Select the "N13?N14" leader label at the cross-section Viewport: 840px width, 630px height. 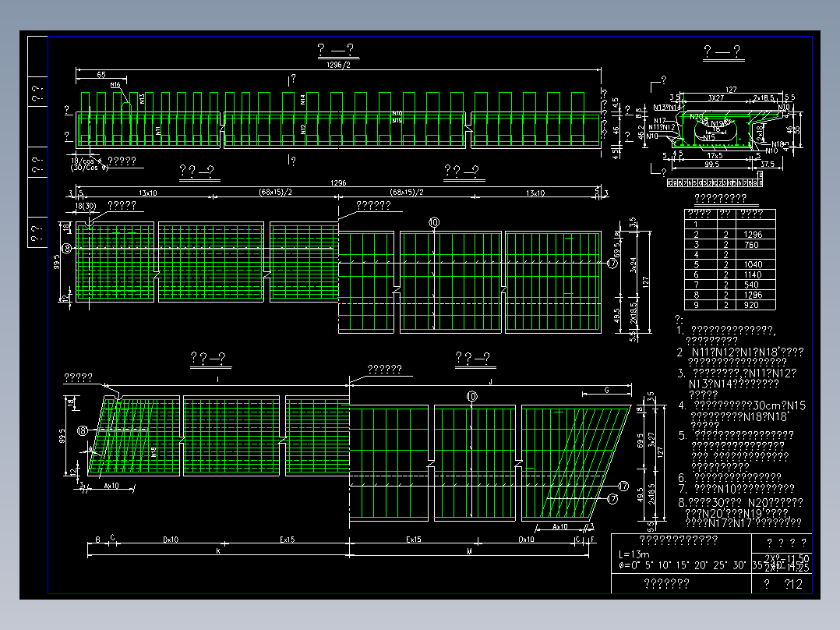point(667,108)
